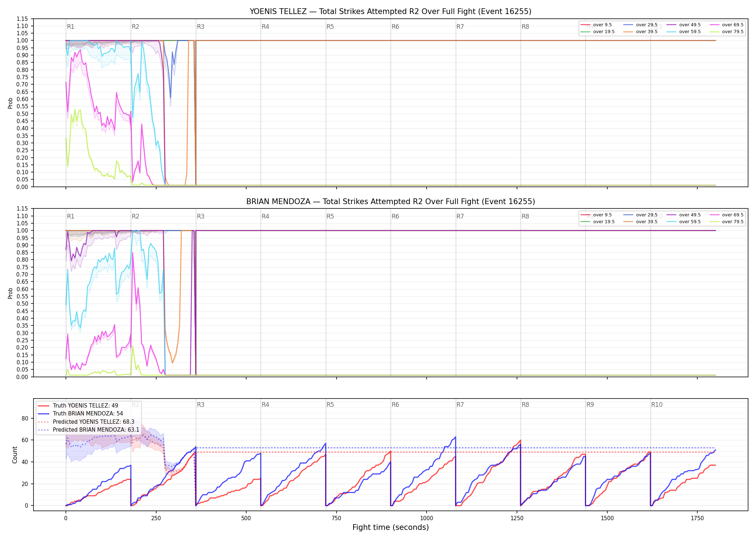756x540 pixels.
Task: Click 'Truth YOENIS TELLEZ: 49' legend entry
Action: click(x=78, y=406)
